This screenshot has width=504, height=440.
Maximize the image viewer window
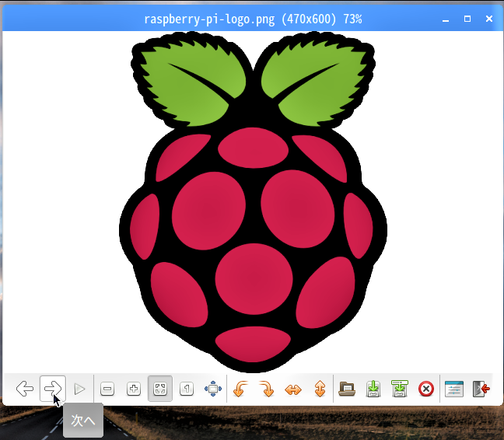coord(467,19)
